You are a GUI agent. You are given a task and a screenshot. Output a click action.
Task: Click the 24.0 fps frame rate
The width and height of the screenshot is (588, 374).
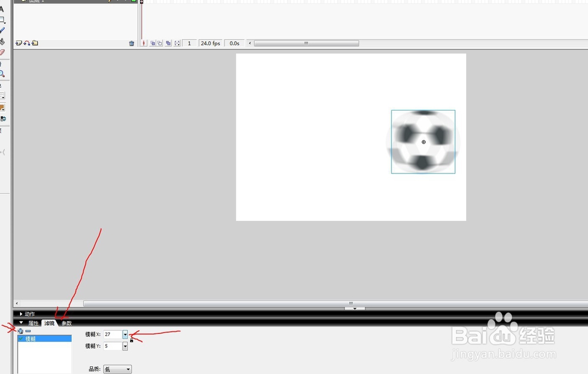click(211, 43)
